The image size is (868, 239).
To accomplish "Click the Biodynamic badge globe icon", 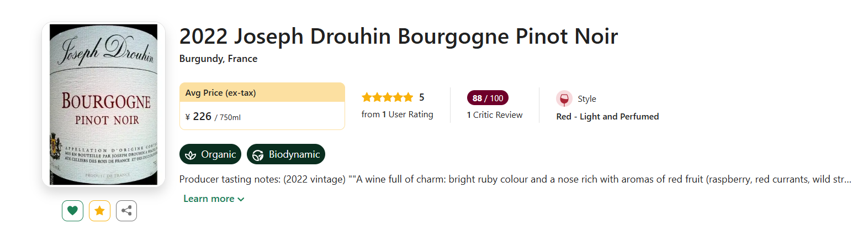I will [258, 155].
